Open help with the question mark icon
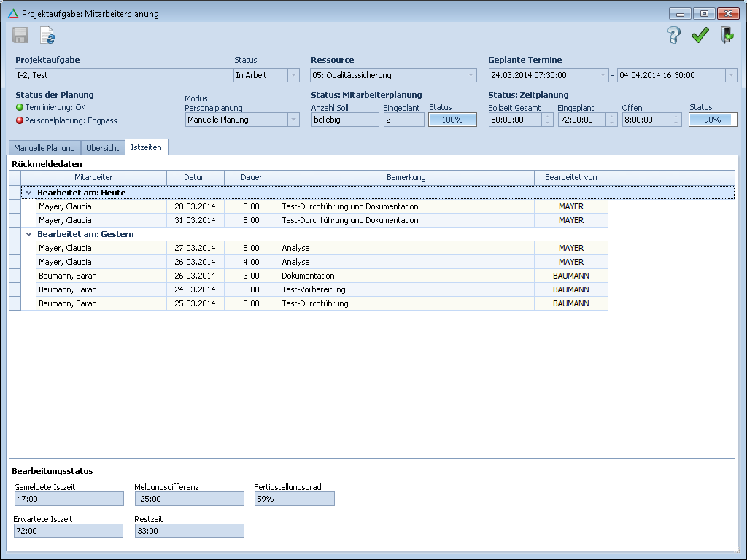This screenshot has width=747, height=560. click(674, 35)
